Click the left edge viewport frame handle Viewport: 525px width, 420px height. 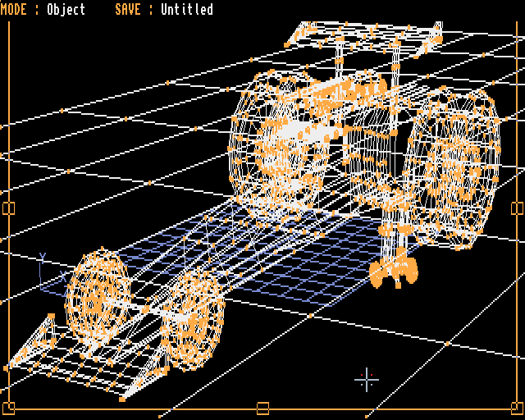pyautogui.click(x=8, y=208)
